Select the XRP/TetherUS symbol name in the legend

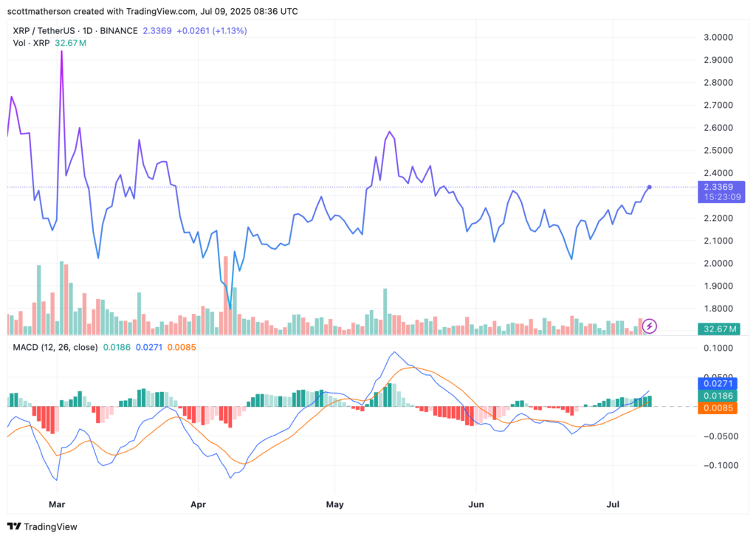coord(44,31)
